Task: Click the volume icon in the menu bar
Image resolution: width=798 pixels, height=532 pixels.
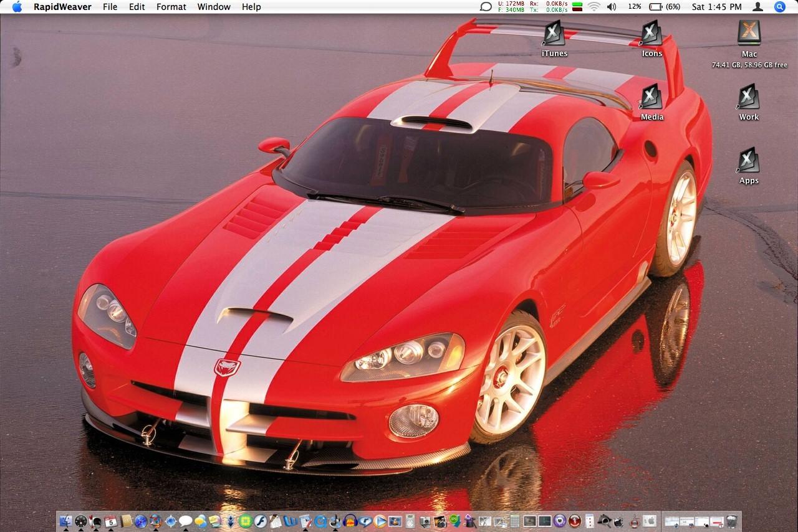Action: coord(611,7)
